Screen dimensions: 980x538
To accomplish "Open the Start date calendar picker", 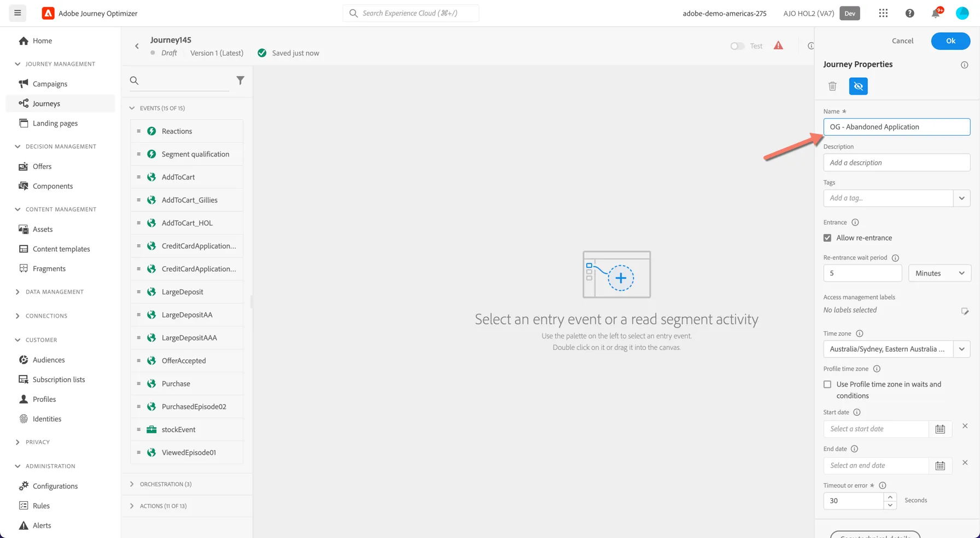I will (940, 429).
